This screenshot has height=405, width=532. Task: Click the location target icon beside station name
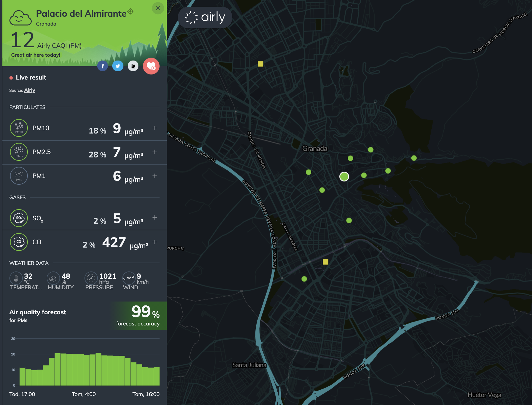click(130, 12)
